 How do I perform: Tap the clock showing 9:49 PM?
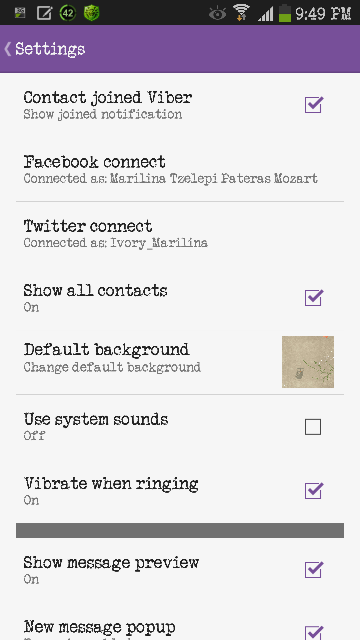pos(323,14)
